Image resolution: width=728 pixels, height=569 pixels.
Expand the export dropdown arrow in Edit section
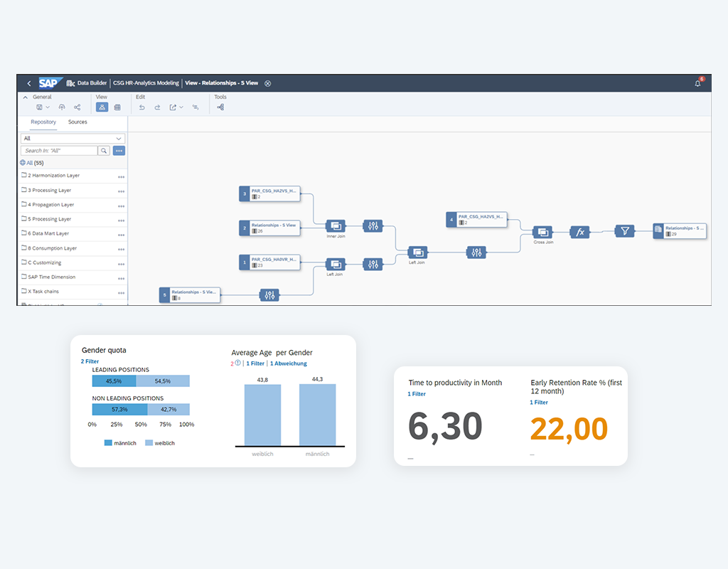(x=181, y=107)
